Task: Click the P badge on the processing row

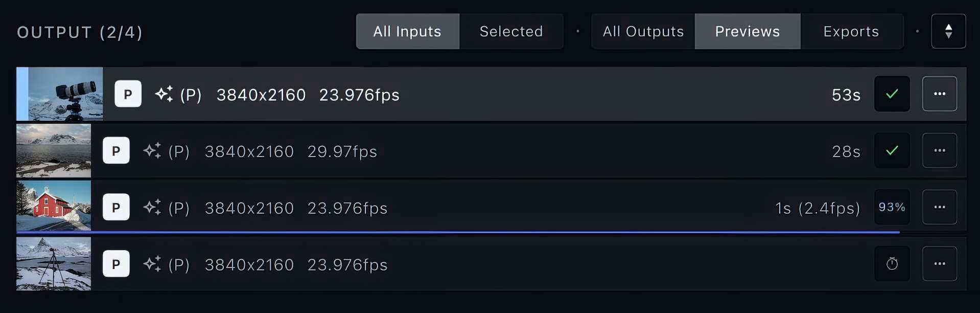Action: [x=116, y=207]
